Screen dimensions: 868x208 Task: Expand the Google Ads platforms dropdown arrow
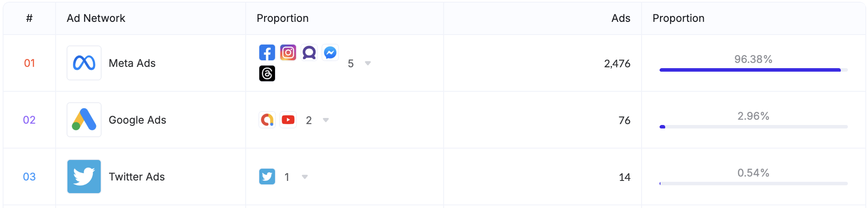[326, 120]
